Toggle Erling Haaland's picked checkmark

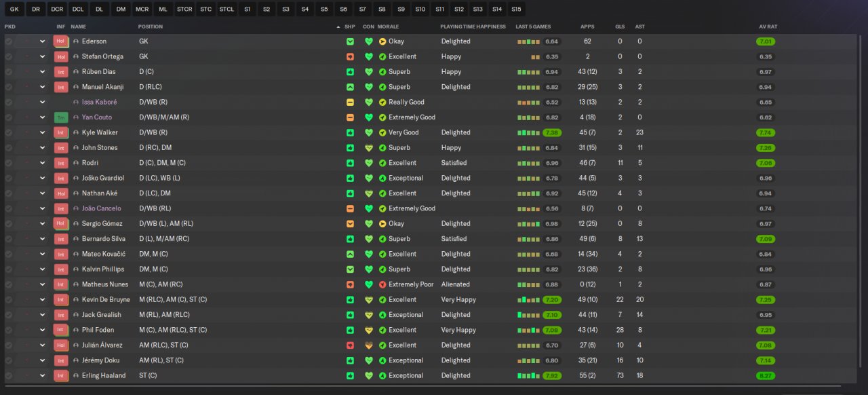tap(9, 375)
